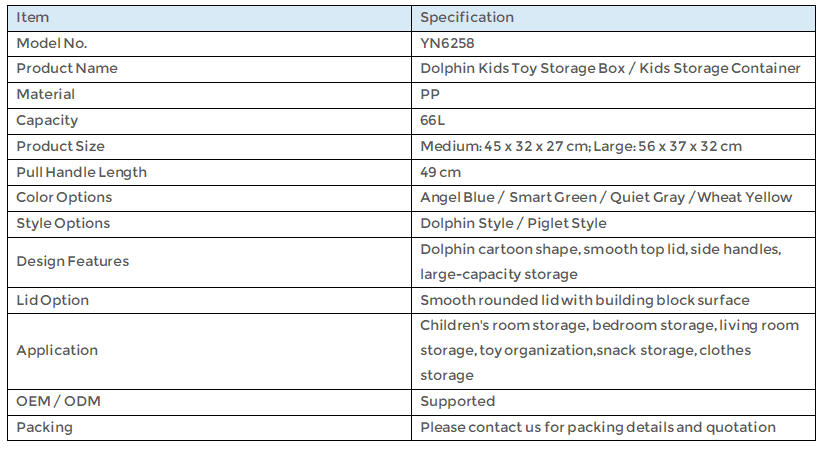
Task: Select the Design Features label
Action: pyautogui.click(x=73, y=262)
